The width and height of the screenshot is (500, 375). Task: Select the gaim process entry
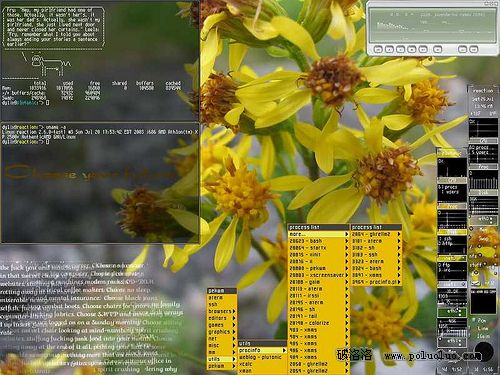point(318,282)
